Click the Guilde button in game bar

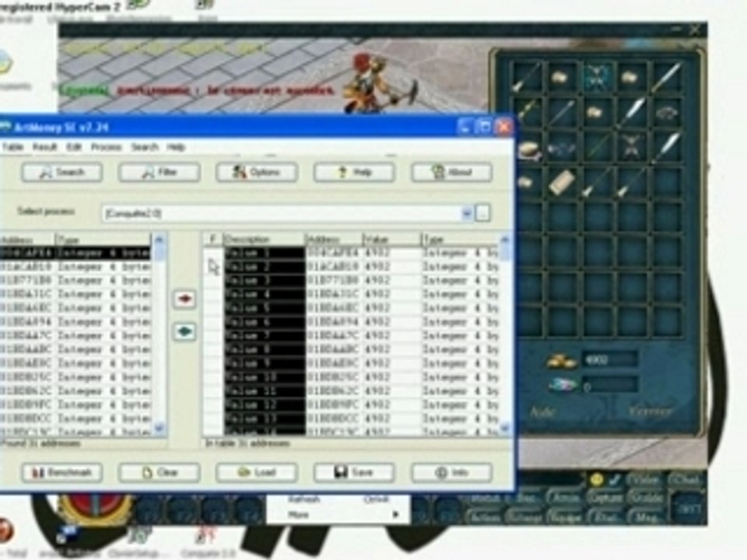646,498
